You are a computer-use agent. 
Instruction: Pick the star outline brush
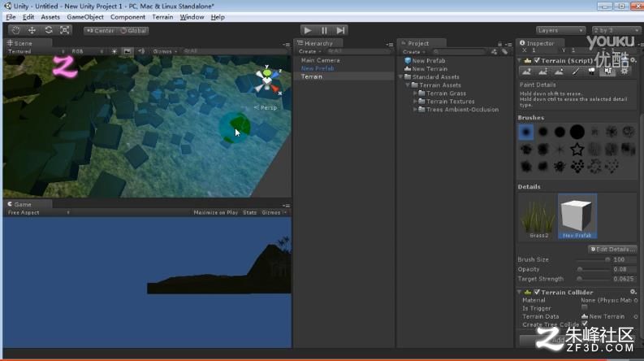pyautogui.click(x=577, y=150)
